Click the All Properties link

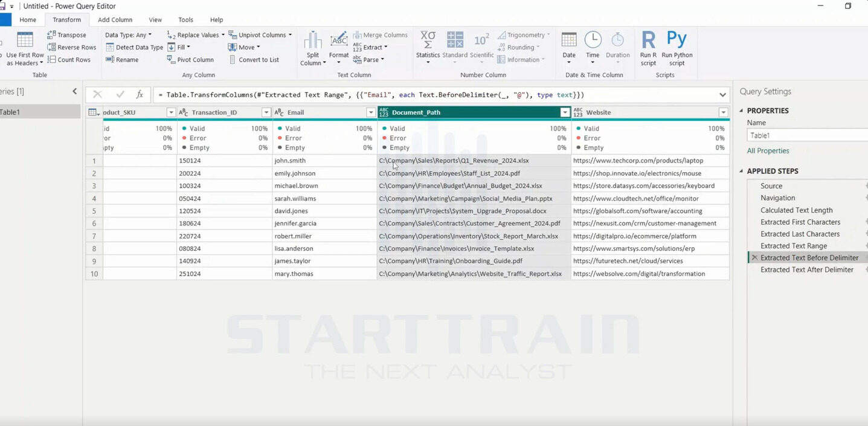coord(768,151)
